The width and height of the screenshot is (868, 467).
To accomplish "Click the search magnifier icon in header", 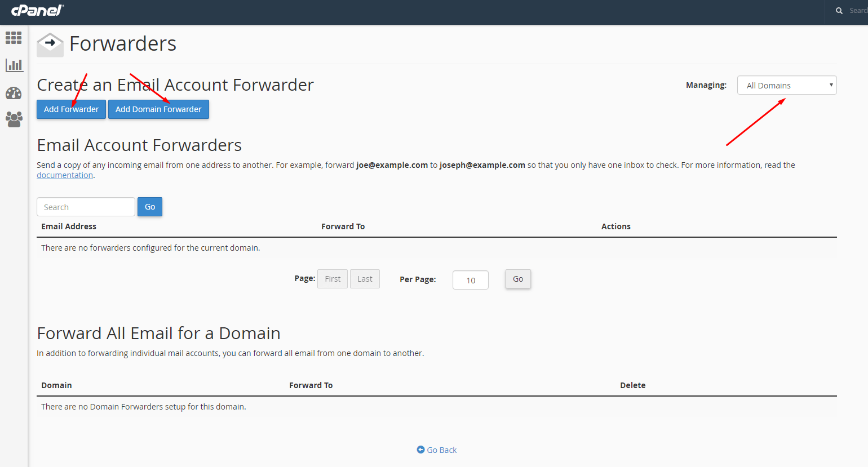I will pyautogui.click(x=839, y=11).
